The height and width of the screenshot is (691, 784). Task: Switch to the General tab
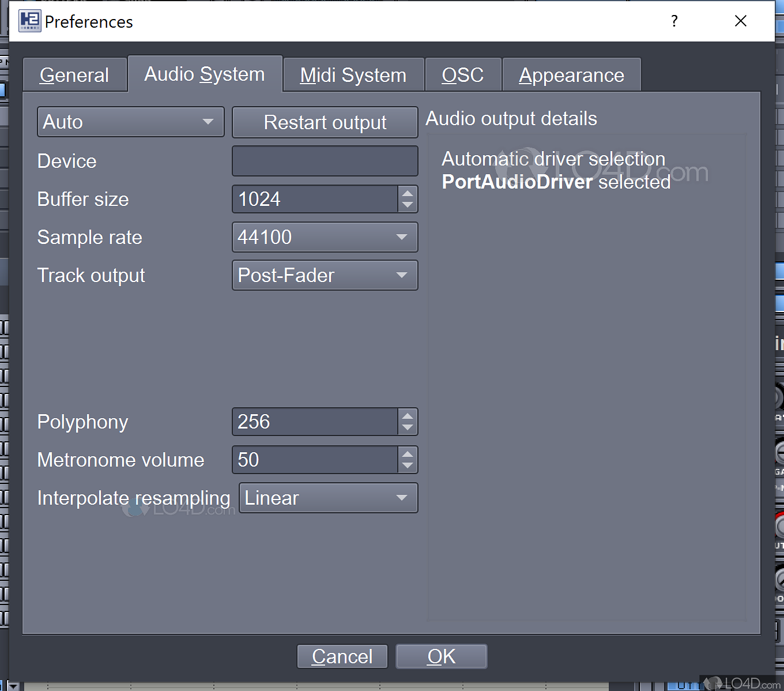point(74,74)
